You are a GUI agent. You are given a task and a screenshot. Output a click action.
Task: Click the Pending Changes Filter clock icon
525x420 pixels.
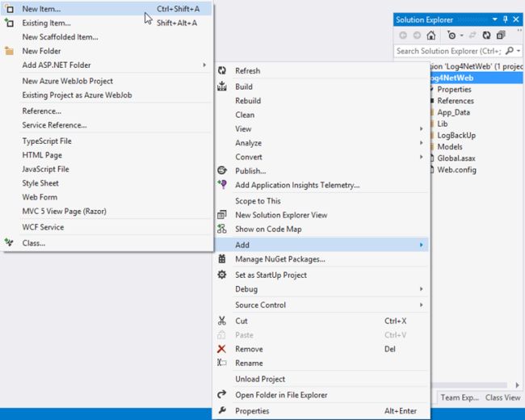451,35
